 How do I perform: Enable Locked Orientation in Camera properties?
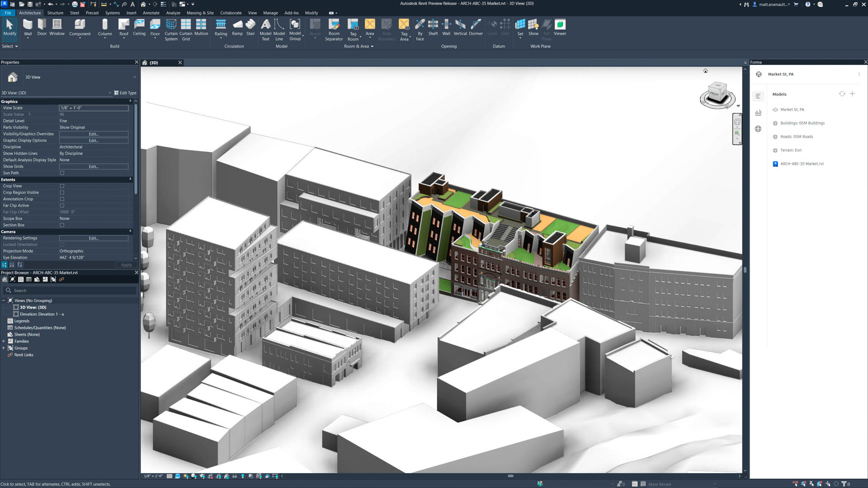(x=61, y=244)
